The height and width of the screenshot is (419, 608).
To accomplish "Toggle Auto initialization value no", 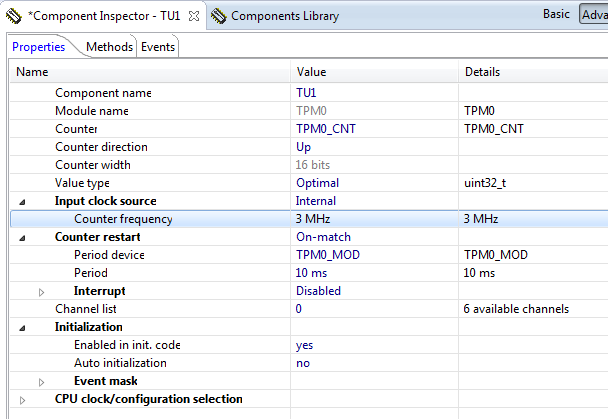I will 303,363.
